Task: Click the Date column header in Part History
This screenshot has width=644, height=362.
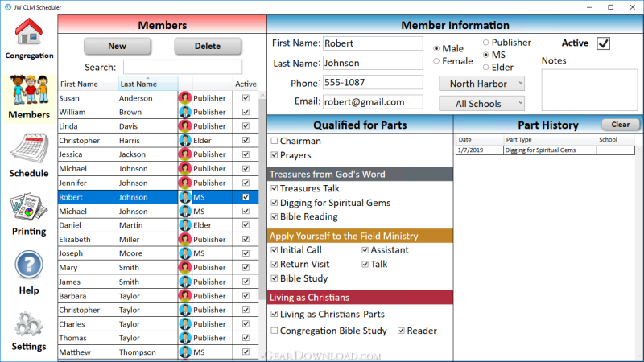Action: pyautogui.click(x=479, y=139)
